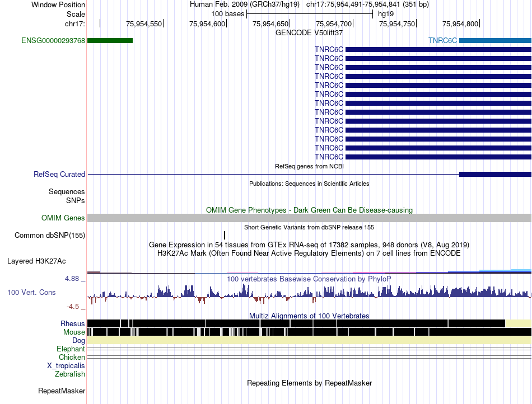Viewport: 532px width, 404px height.
Task: Click the OMIM Genes label
Action: pos(63,218)
